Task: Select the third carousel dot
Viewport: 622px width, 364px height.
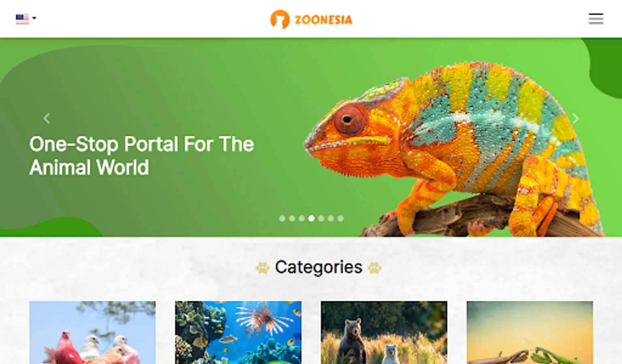Action: coord(302,218)
